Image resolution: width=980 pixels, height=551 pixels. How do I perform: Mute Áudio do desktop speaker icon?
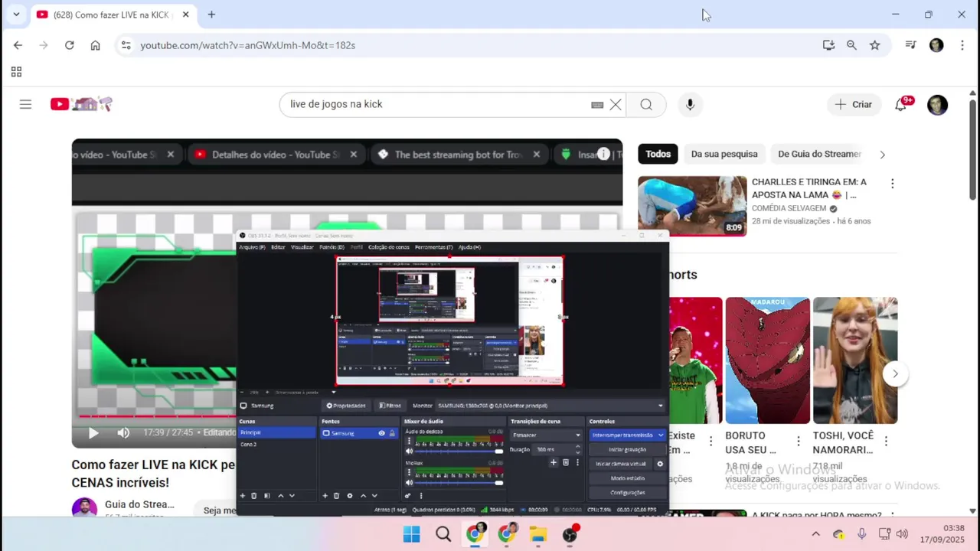[409, 452]
